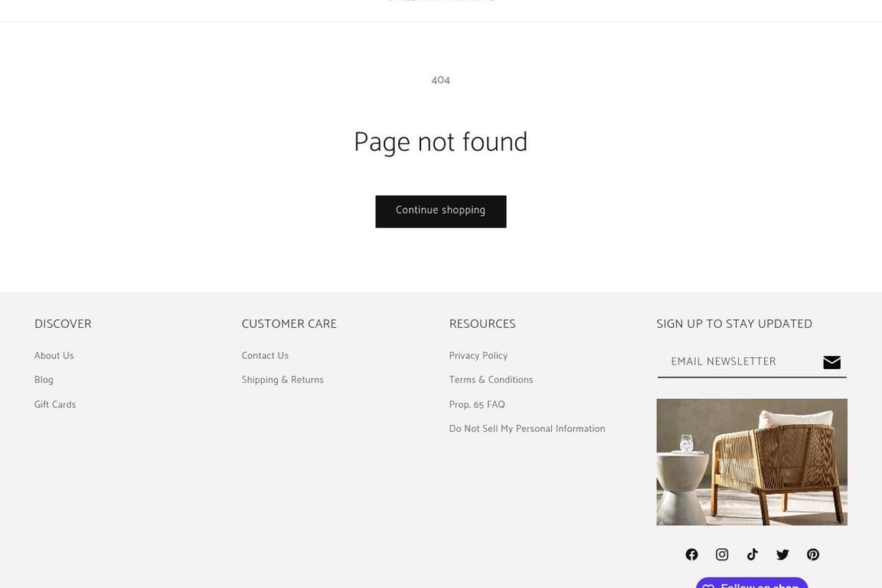This screenshot has height=588, width=882.
Task: Click the Page not found heading
Action: [x=440, y=142]
